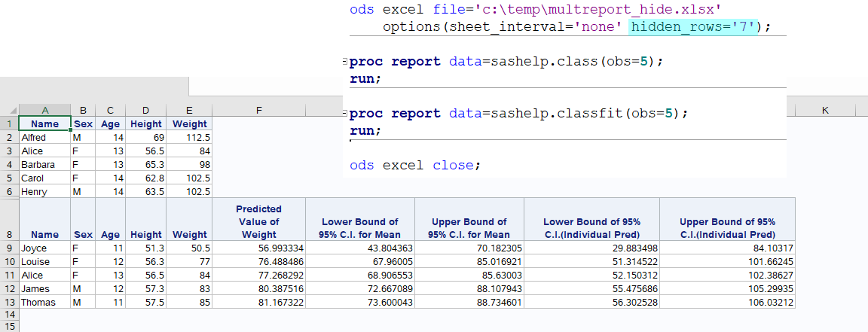Collapse the first proc report code block
The width and height of the screenshot is (868, 332).
[x=345, y=62]
